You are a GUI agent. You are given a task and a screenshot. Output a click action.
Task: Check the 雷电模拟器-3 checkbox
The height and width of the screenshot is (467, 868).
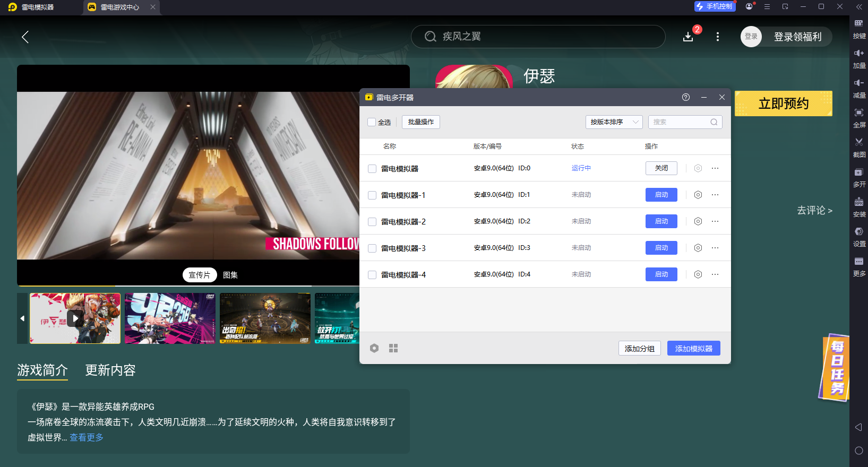click(x=372, y=248)
